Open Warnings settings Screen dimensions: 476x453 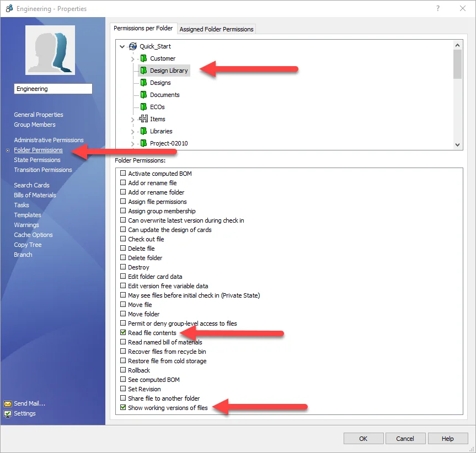tap(26, 225)
